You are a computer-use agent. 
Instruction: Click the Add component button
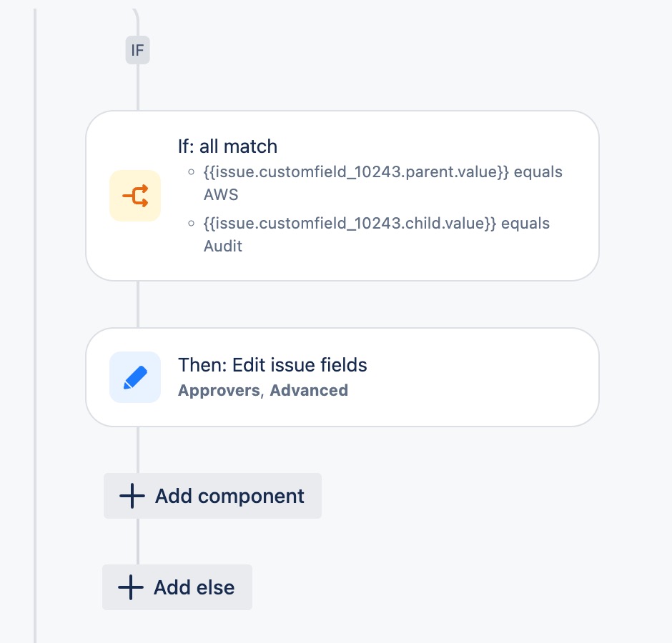click(x=212, y=496)
